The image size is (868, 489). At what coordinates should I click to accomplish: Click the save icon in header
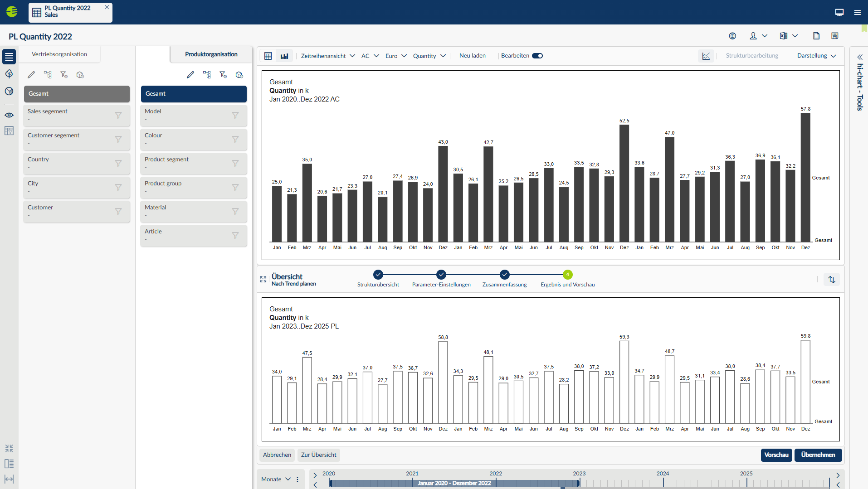(x=835, y=36)
